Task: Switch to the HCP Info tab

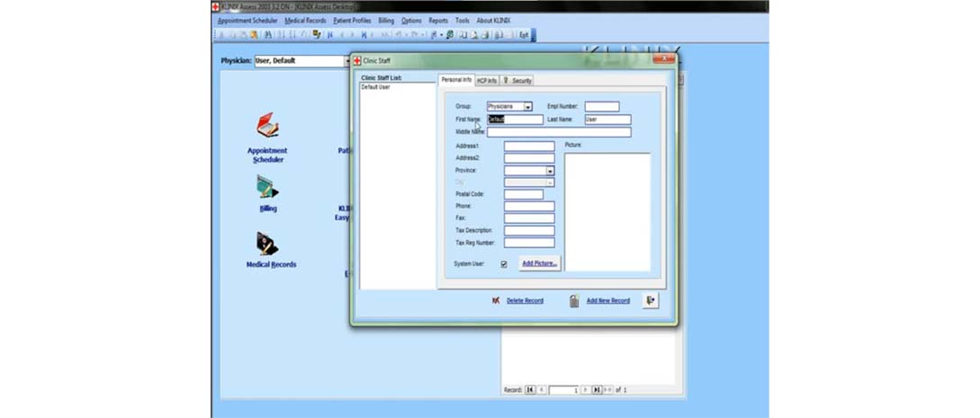Action: (x=486, y=81)
